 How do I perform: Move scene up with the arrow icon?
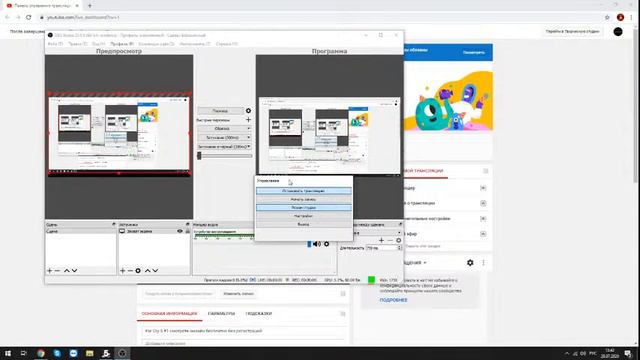pyautogui.click(x=67, y=271)
